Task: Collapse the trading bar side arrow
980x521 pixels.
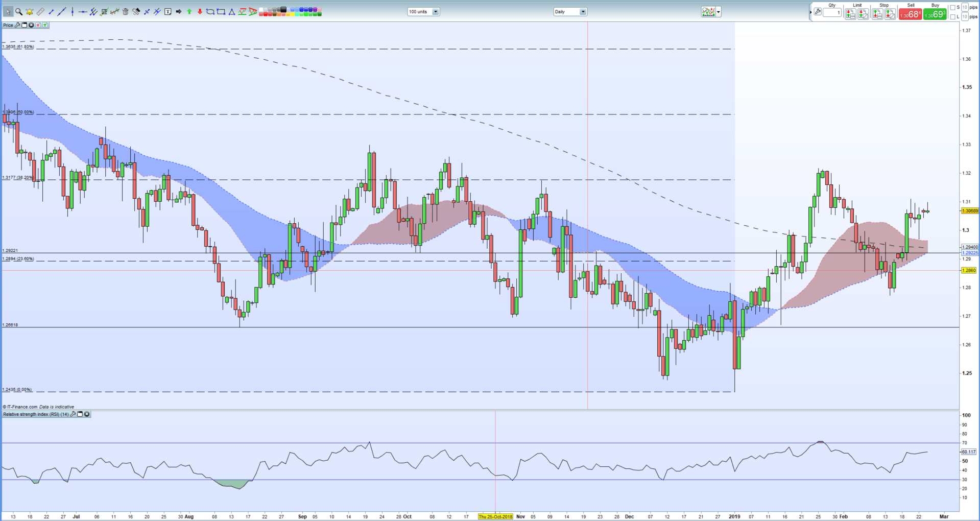Action: click(810, 12)
